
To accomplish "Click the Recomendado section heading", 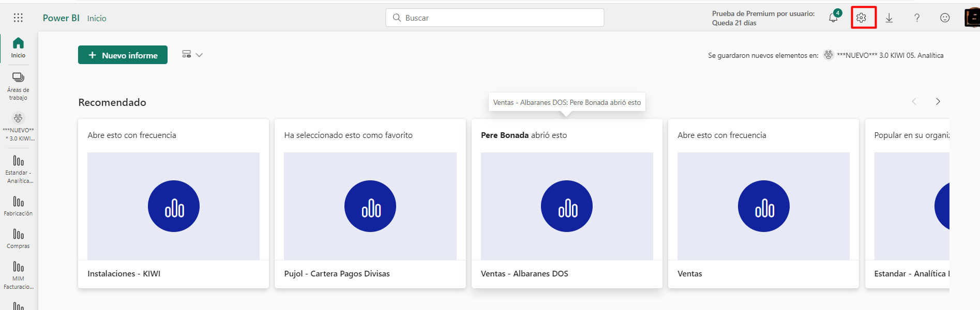I will click(112, 102).
